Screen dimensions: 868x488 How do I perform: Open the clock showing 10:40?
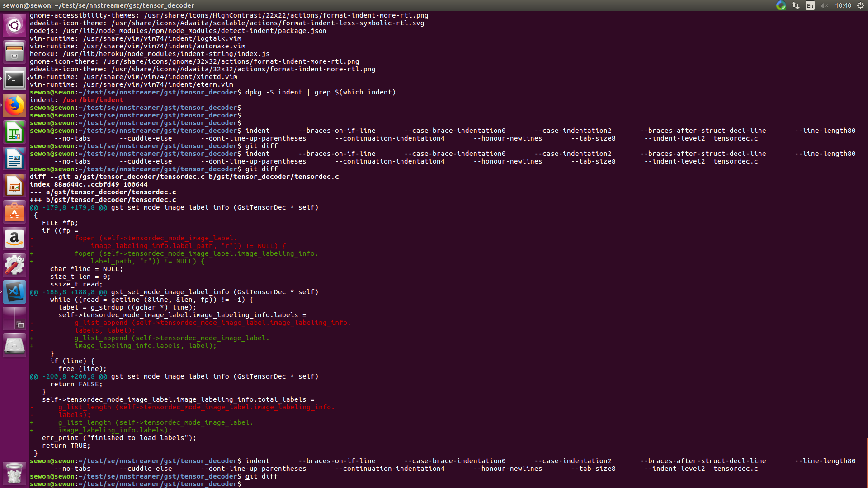pos(843,5)
